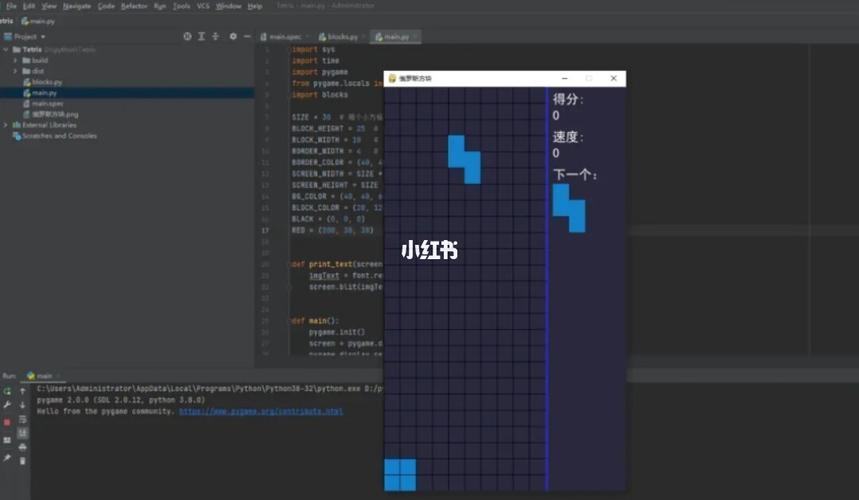Click the Print icon in Run console

pyautogui.click(x=22, y=447)
